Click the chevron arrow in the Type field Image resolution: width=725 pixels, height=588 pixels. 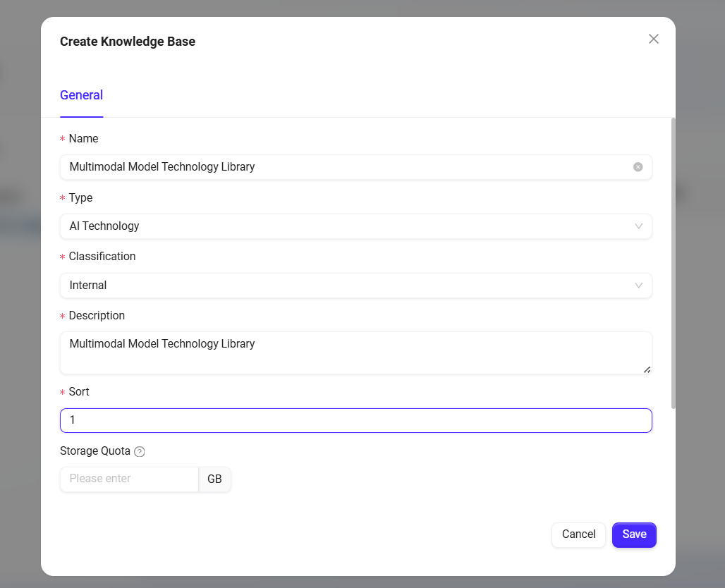coord(638,226)
